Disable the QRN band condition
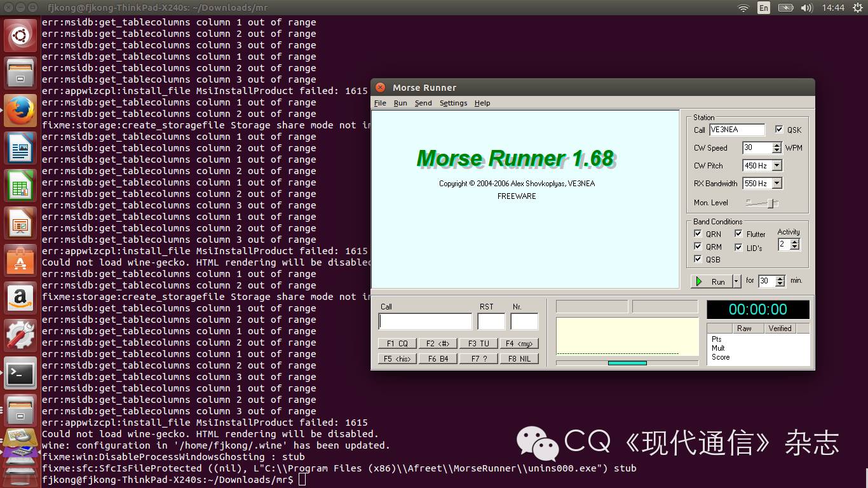 (698, 234)
